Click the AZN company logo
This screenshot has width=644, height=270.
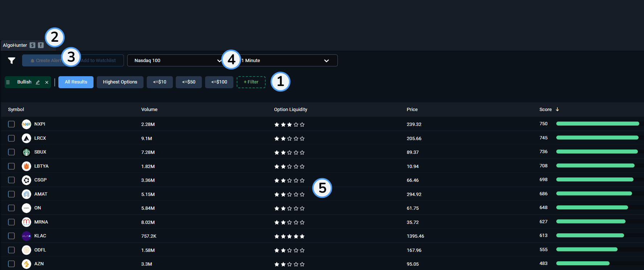pyautogui.click(x=26, y=264)
